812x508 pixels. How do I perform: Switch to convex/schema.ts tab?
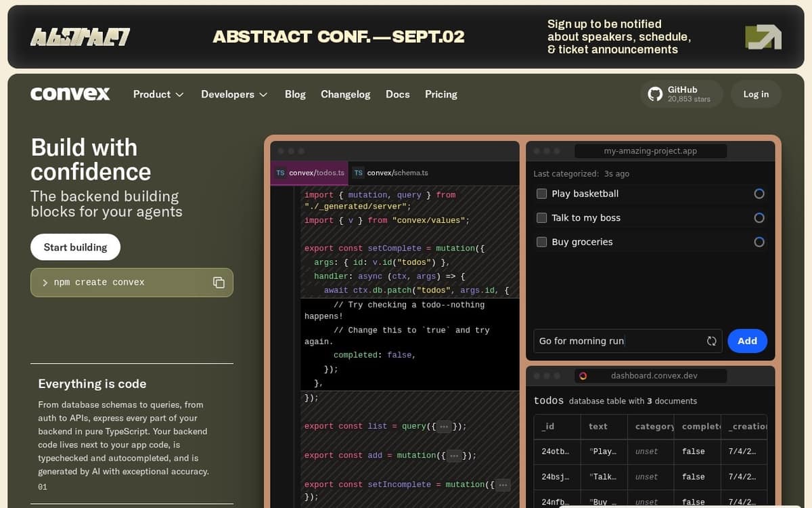(x=390, y=173)
